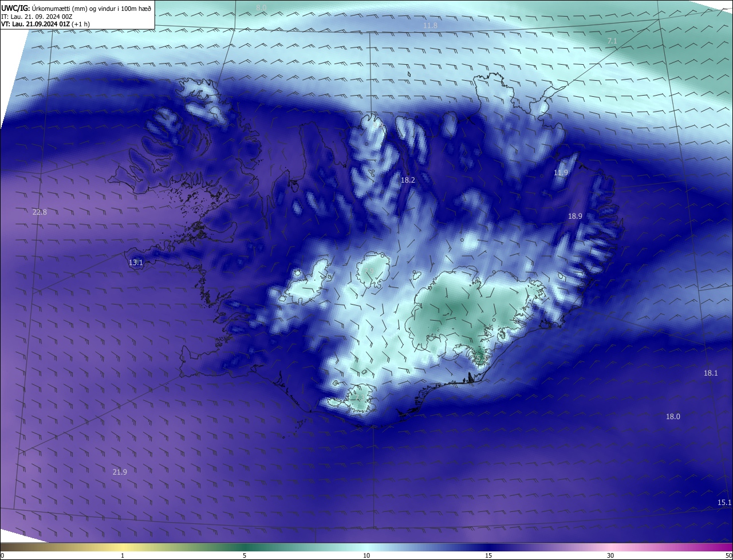The height and width of the screenshot is (560, 733).
Task: Click the 22.8 value label on the map
Action: click(x=40, y=212)
